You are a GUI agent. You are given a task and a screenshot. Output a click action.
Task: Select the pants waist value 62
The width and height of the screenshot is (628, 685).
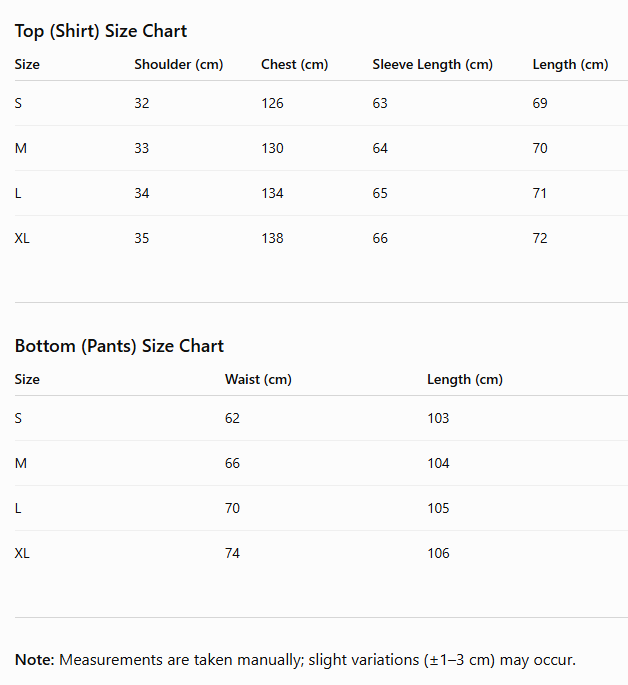coord(232,419)
